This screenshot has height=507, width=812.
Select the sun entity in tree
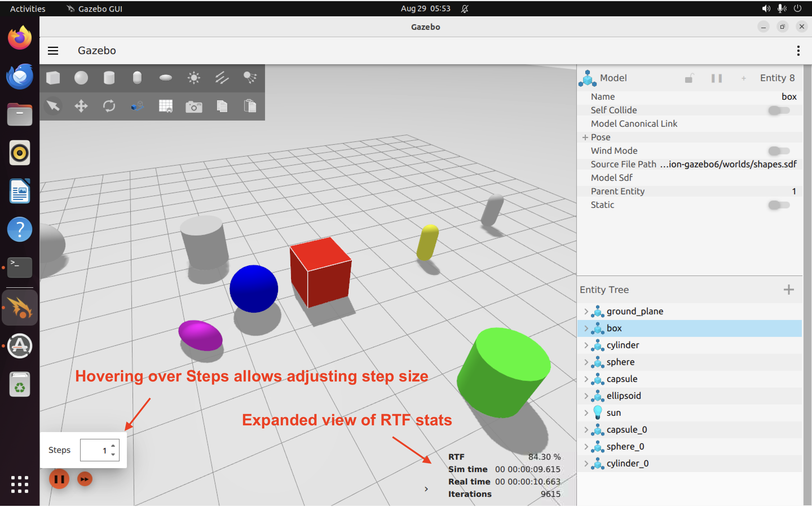(x=614, y=413)
